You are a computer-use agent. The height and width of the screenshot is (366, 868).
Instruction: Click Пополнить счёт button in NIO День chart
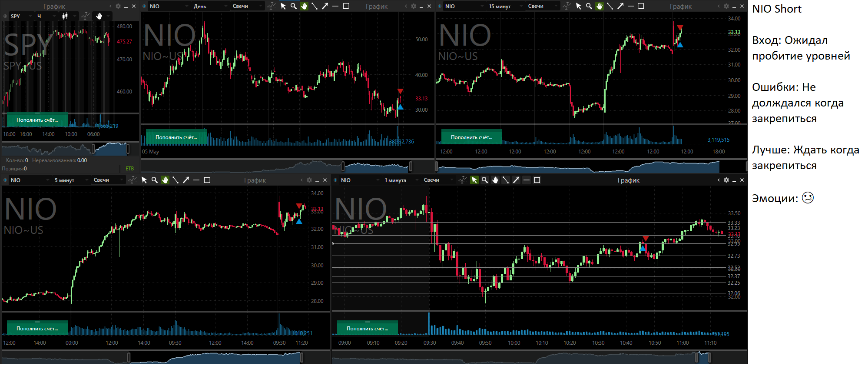176,137
